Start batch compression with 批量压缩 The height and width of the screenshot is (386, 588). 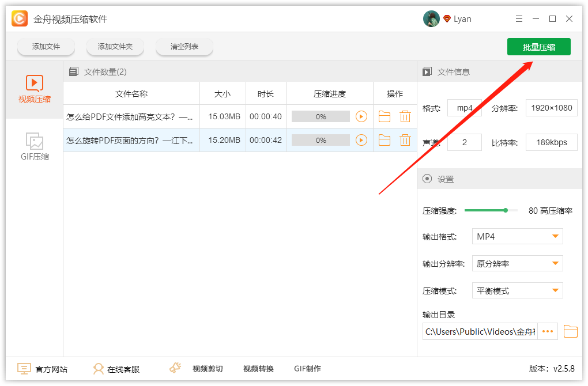pos(539,47)
